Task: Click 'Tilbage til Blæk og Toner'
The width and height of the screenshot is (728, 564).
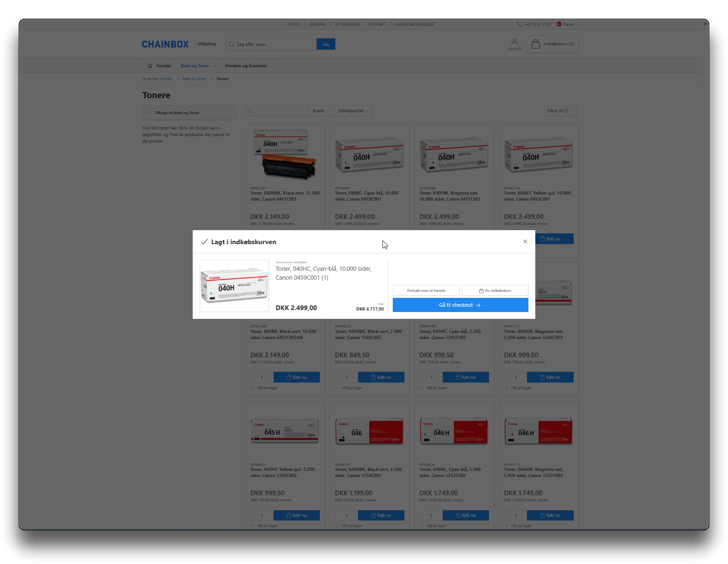Action: pyautogui.click(x=189, y=113)
